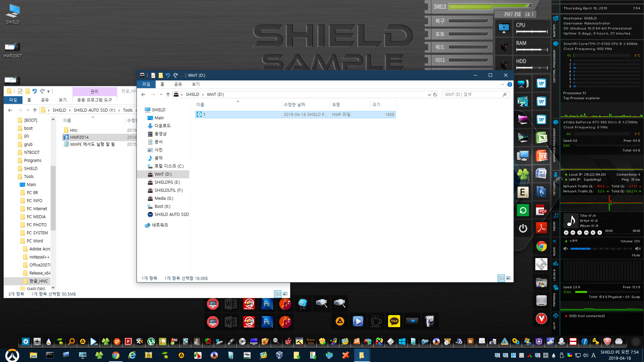
Task: Open the 보기 tab in WinT window
Action: [196, 84]
